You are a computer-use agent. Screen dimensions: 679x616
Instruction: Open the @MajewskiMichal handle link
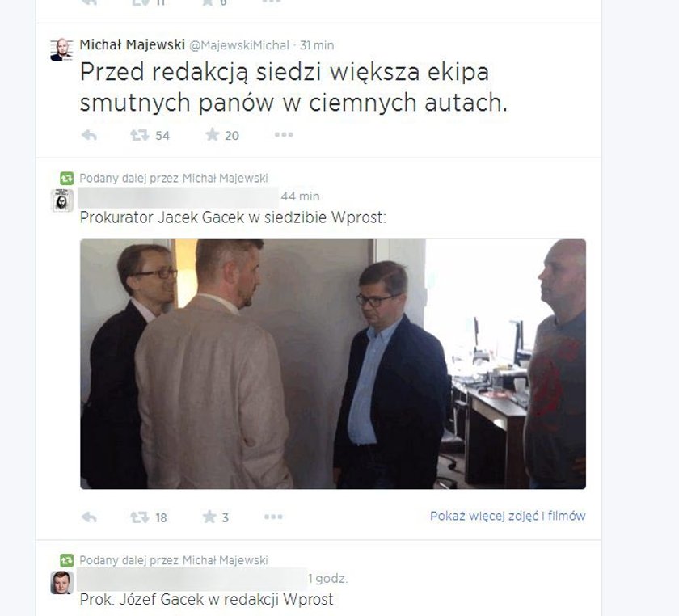pos(239,45)
